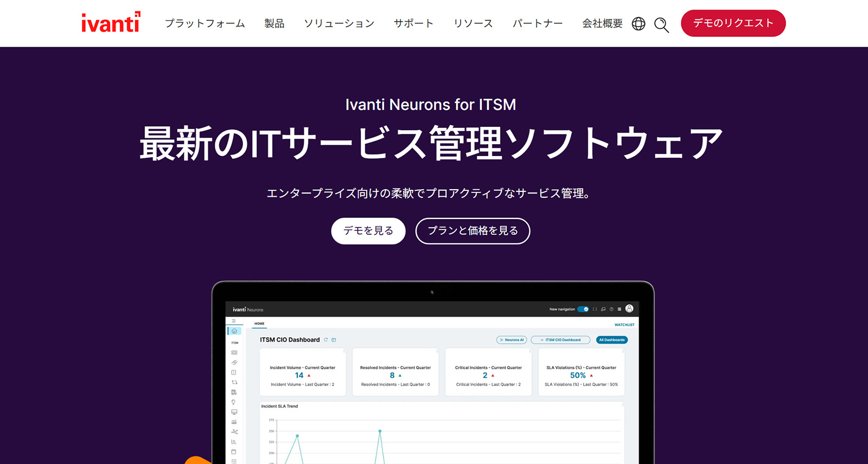This screenshot has height=464, width=868.
Task: Open the パートナー menu
Action: click(x=538, y=23)
